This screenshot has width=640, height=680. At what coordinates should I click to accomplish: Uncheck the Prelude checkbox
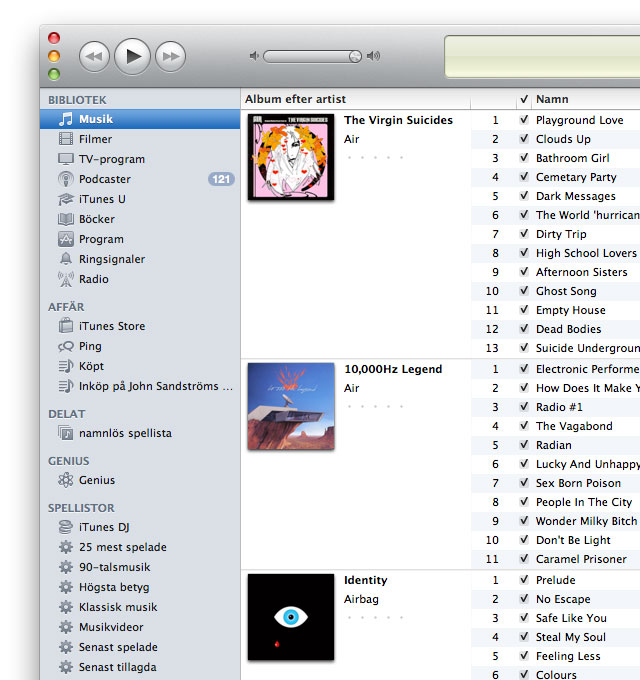pos(524,580)
